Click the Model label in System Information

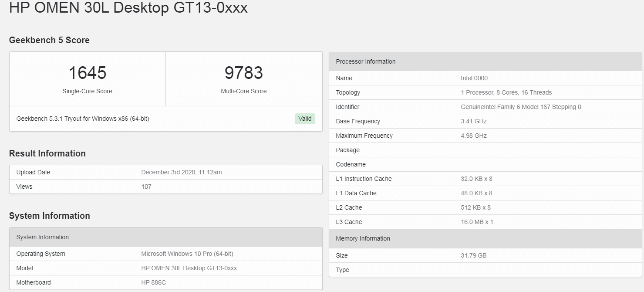pos(25,268)
